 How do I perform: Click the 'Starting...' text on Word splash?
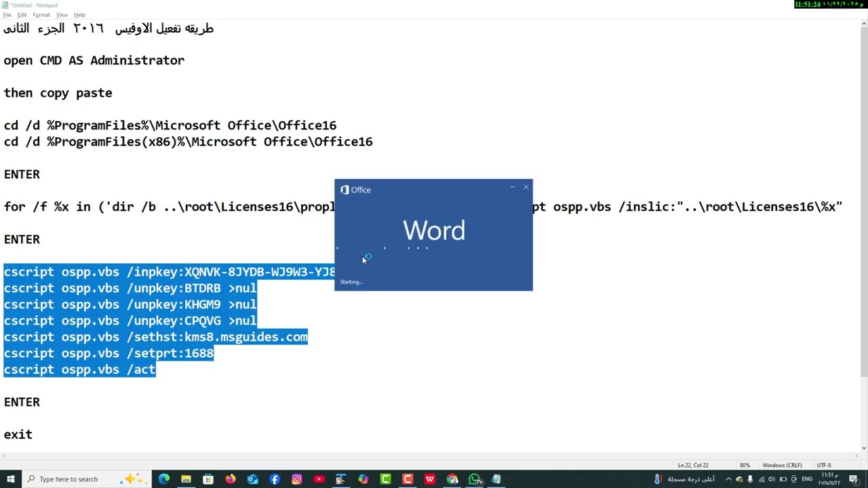coord(351,282)
